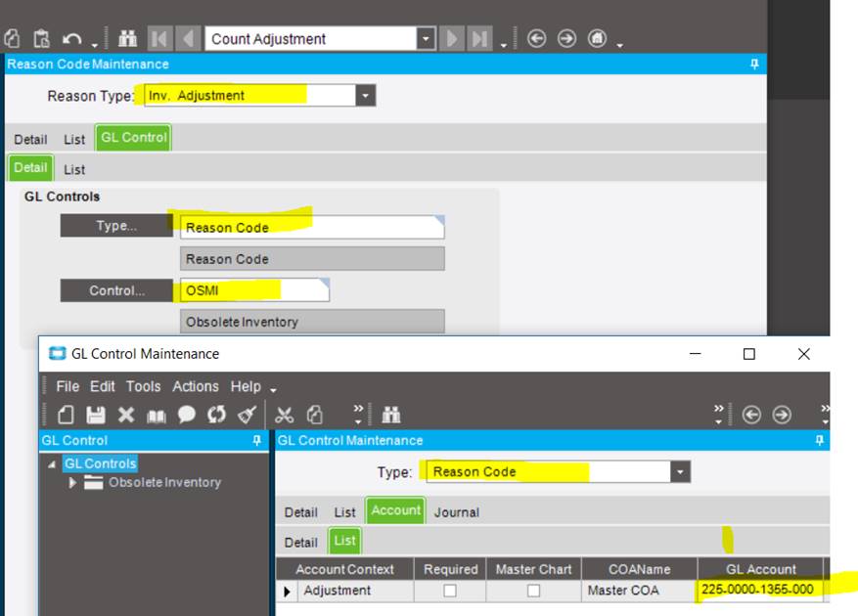Open List tab next to Account tab

pyautogui.click(x=344, y=512)
